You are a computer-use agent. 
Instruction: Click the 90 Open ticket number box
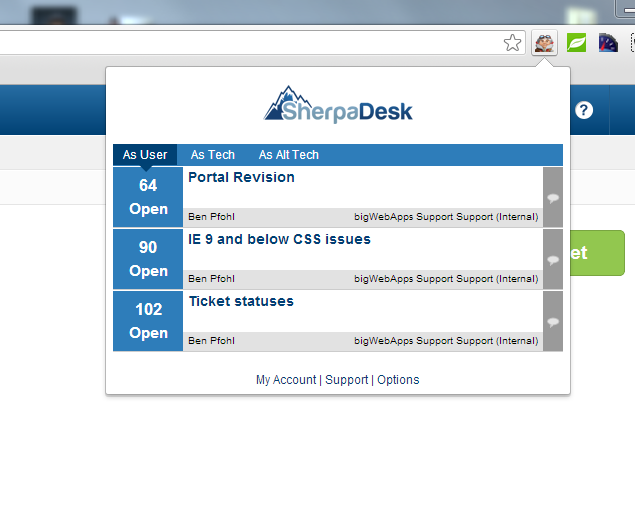[148, 259]
